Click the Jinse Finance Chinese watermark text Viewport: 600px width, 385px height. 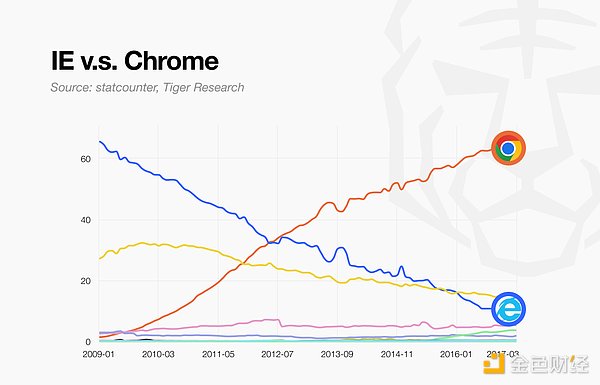(x=549, y=364)
